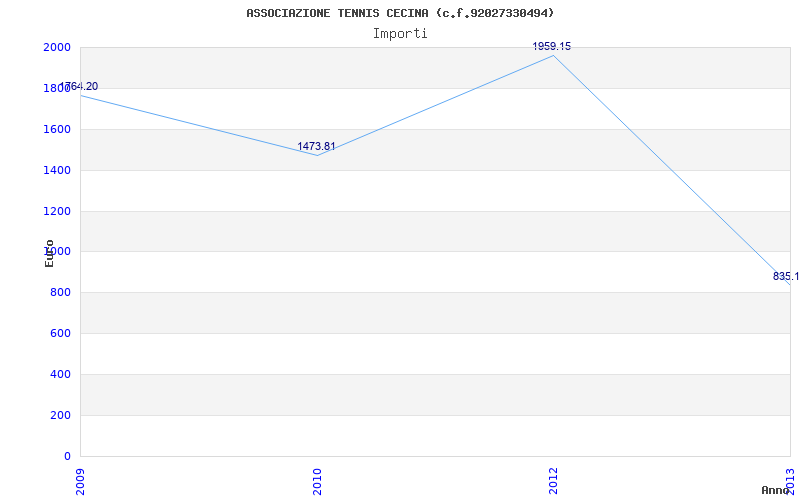Image resolution: width=800 pixels, height=500 pixels.
Task: Select the 800 y-axis tick label
Action: pos(60,293)
